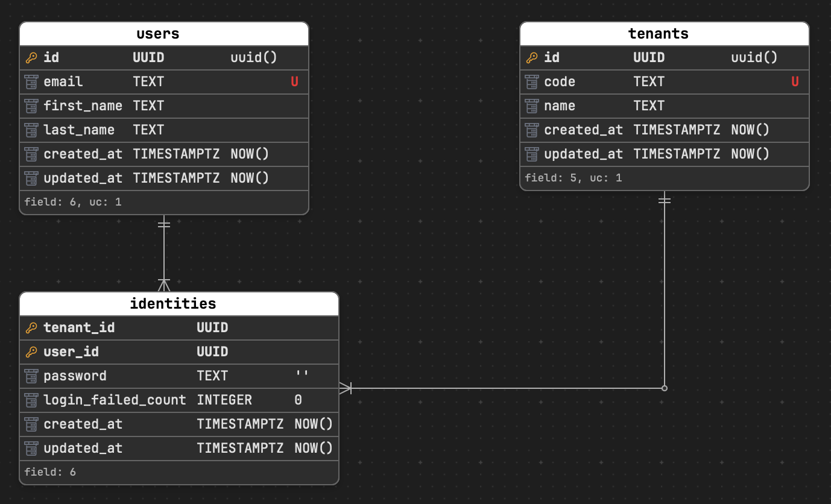Image resolution: width=831 pixels, height=504 pixels.
Task: Select the key icon beside tenants id column
Action: 531,57
